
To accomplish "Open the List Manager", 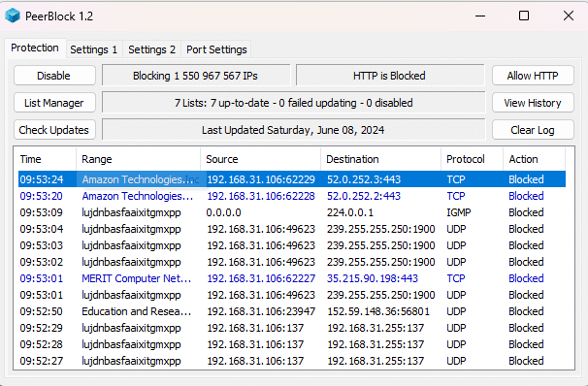I will pos(54,103).
